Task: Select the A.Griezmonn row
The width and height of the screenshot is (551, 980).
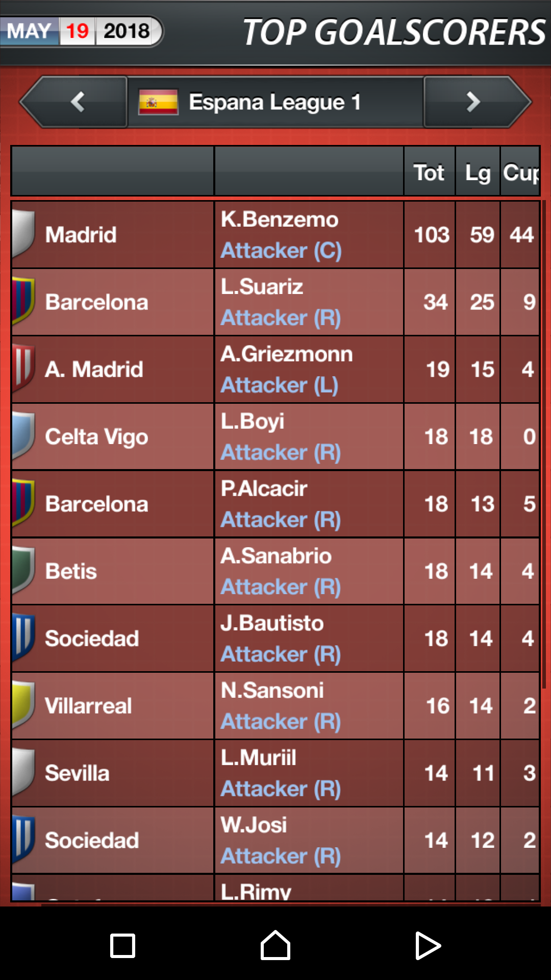Action: pos(275,369)
